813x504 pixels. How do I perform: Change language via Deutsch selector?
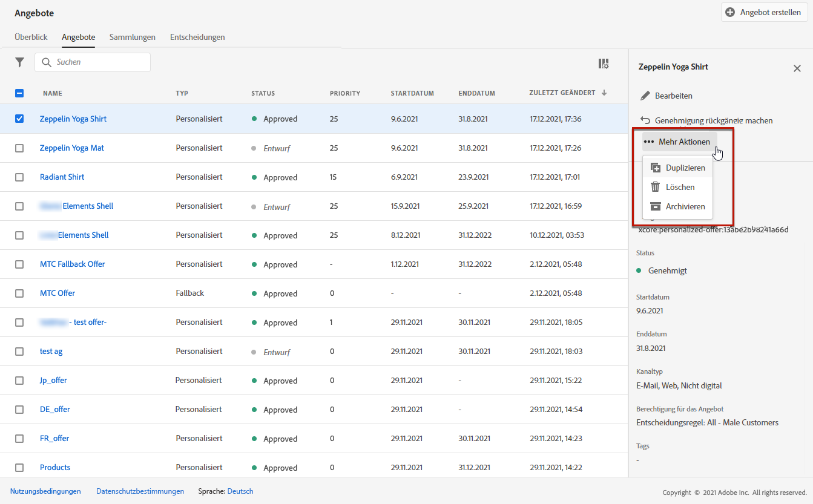pyautogui.click(x=240, y=491)
